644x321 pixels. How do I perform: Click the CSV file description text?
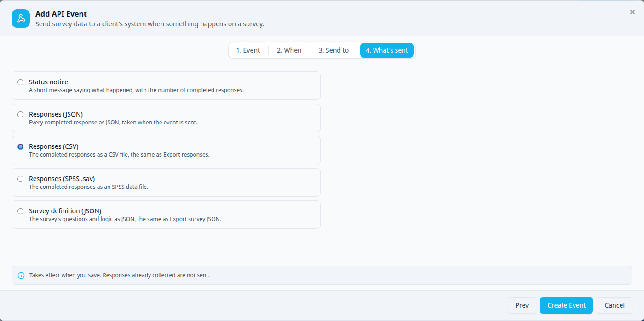[119, 155]
